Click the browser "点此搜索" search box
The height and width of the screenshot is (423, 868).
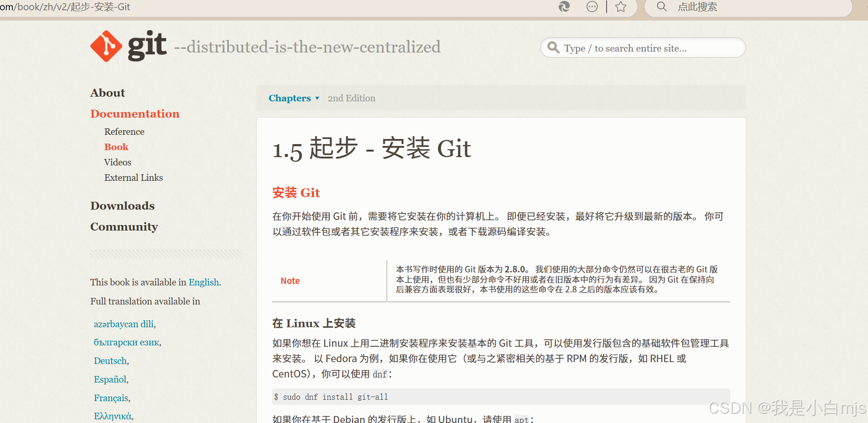coord(748,7)
